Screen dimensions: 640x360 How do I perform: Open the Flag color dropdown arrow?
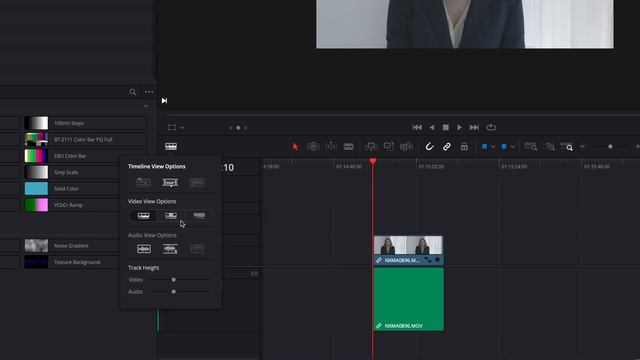click(x=493, y=147)
